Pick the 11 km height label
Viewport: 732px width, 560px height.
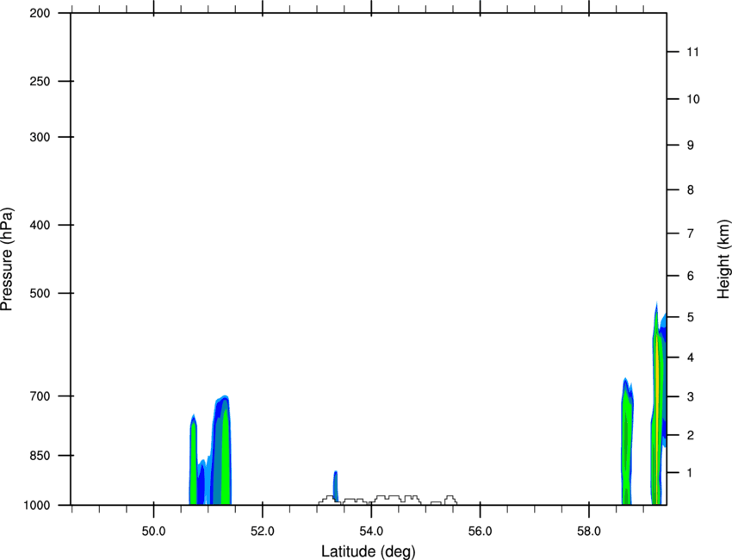(x=692, y=52)
